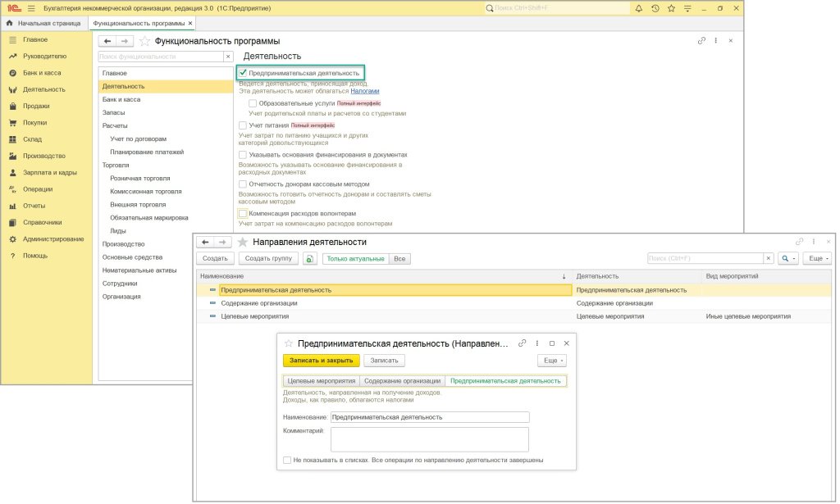
Task: Open Зарплата и кадры section in sidebar
Action: click(x=50, y=173)
